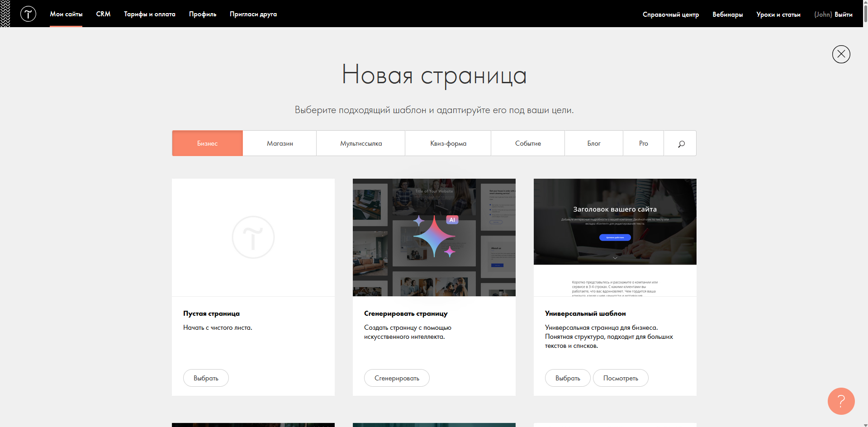The width and height of the screenshot is (868, 427).
Task: Select the Событие tab
Action: coord(527,143)
